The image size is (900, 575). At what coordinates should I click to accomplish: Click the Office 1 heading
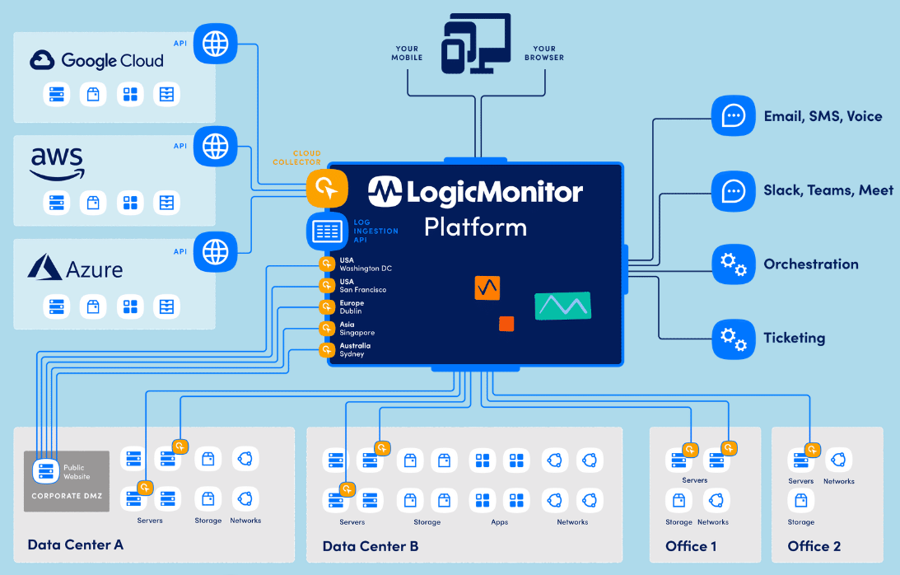[x=690, y=546]
